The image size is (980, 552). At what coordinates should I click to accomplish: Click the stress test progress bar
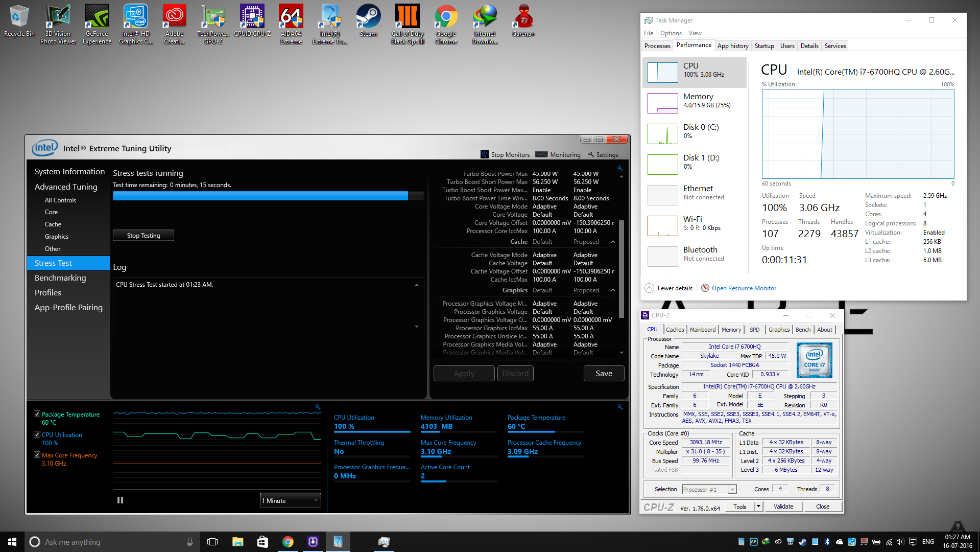click(268, 196)
